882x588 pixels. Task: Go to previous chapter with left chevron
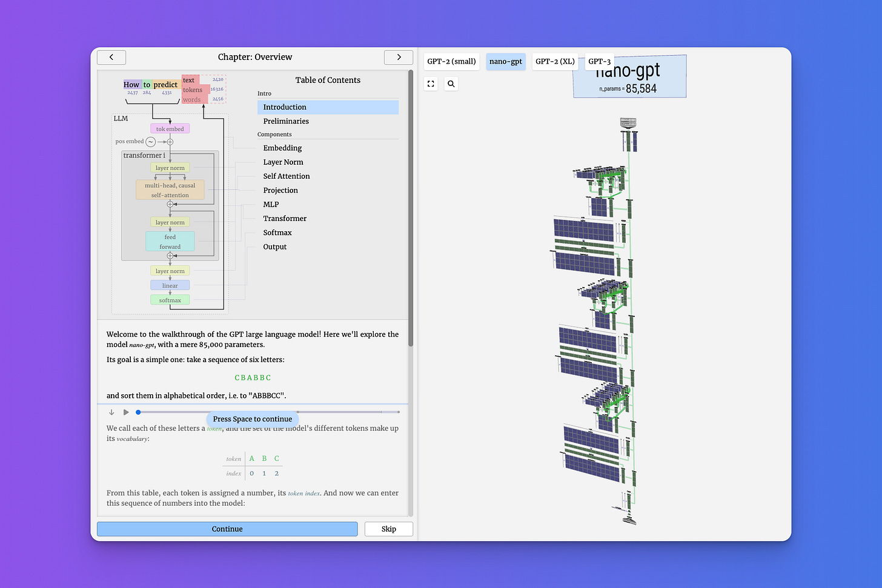(x=111, y=57)
